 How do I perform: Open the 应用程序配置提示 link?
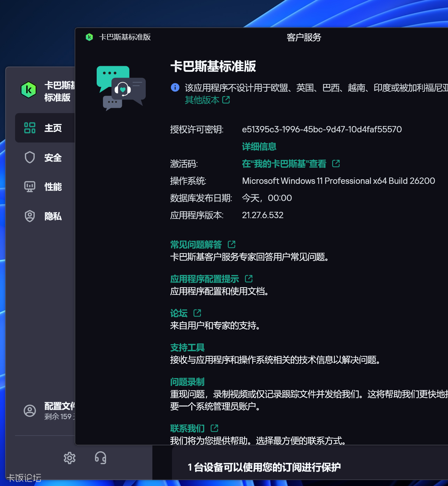(205, 279)
